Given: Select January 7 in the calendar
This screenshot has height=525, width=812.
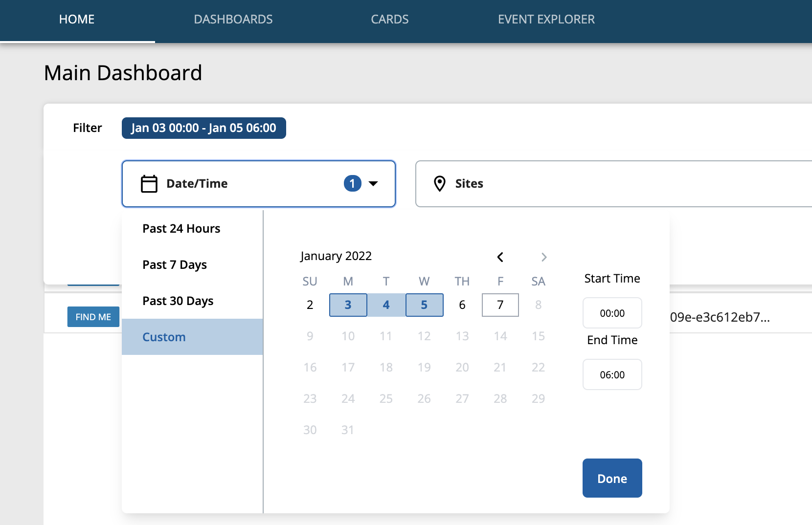Looking at the screenshot, I should [x=500, y=305].
